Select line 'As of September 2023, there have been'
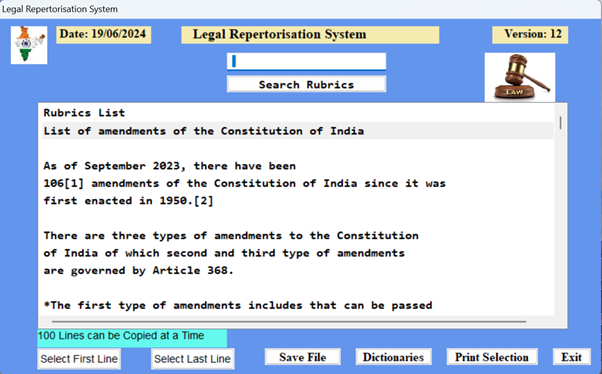Image resolution: width=602 pixels, height=374 pixels. 298,166
